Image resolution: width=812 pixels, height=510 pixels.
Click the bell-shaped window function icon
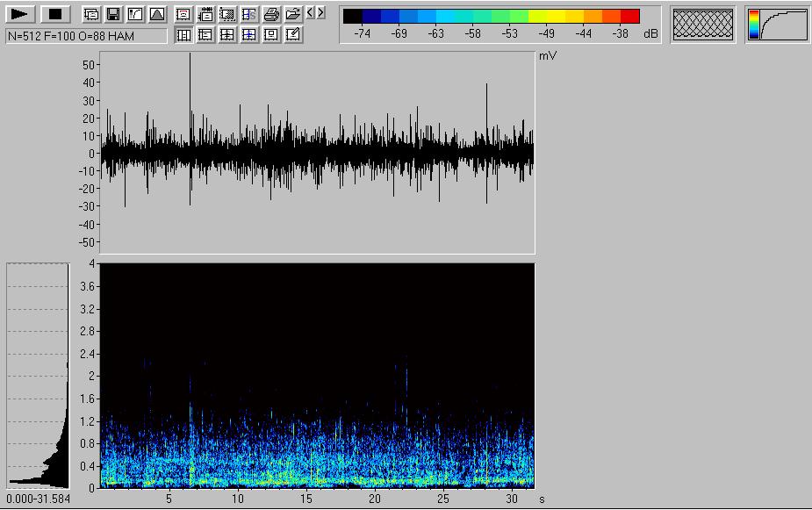pyautogui.click(x=156, y=14)
